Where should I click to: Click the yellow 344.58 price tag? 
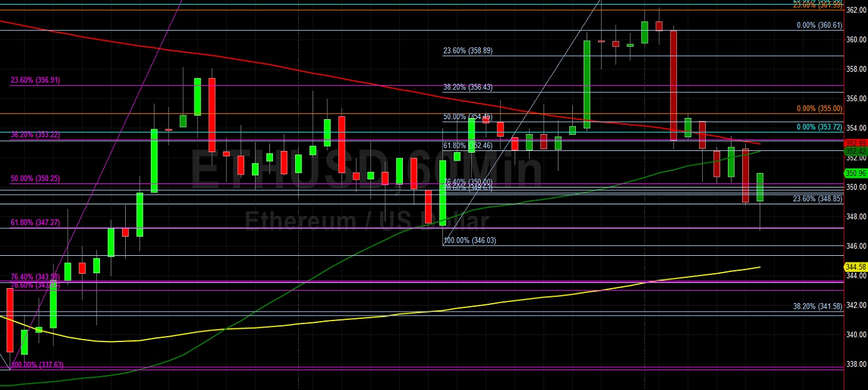point(856,267)
